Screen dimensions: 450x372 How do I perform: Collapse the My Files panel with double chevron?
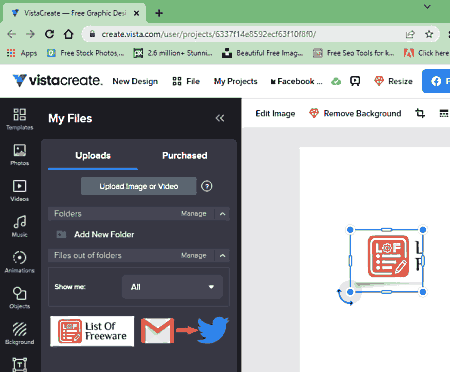[220, 118]
